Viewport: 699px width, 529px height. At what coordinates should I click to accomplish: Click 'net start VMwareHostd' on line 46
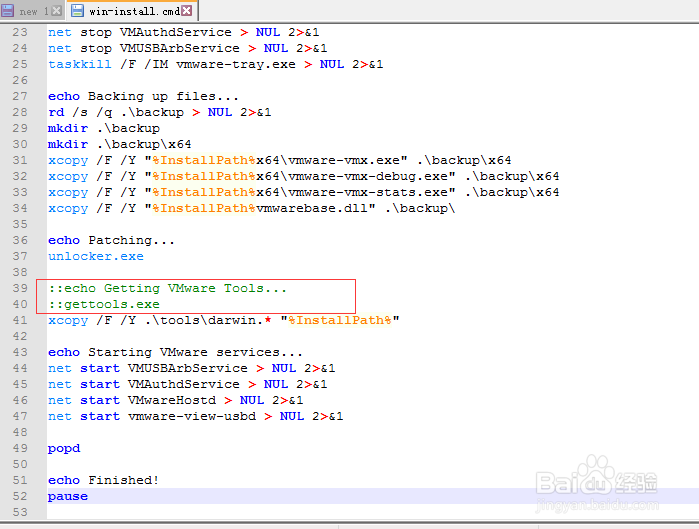(x=132, y=400)
